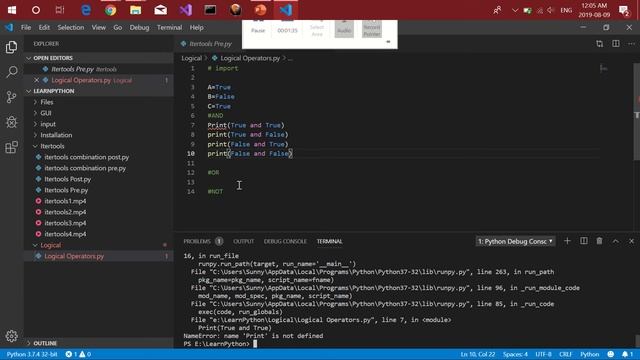Open Edge browser from the taskbar
Image resolution: width=640 pixels, height=360 pixels.
(86, 10)
